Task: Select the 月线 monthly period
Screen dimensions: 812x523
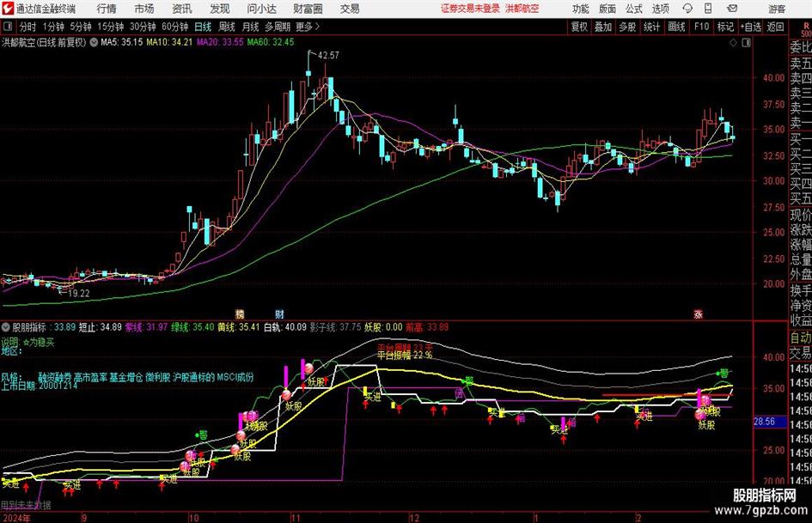Action: [x=251, y=27]
